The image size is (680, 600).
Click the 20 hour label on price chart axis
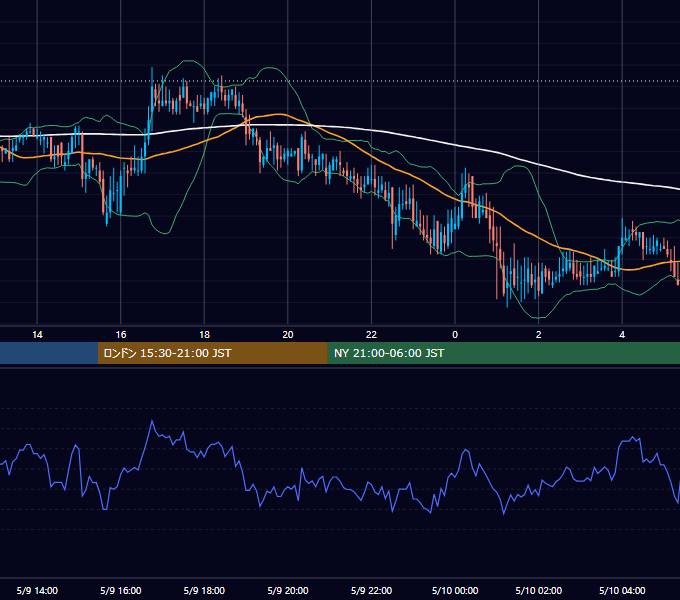288,335
